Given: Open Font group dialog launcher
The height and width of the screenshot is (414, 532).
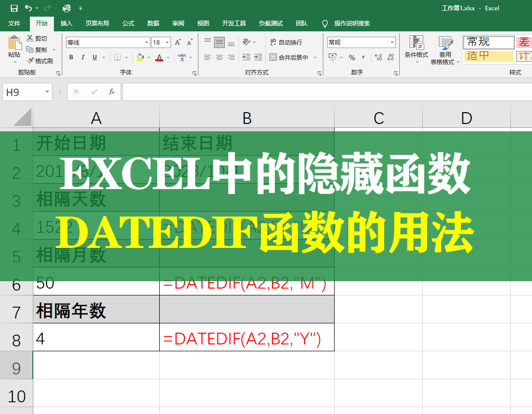Looking at the screenshot, I should 194,73.
